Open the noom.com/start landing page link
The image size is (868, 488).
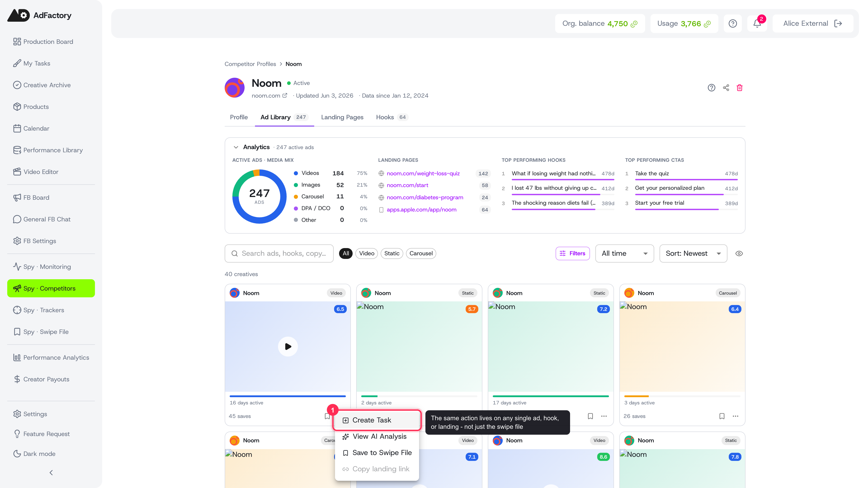pos(407,185)
